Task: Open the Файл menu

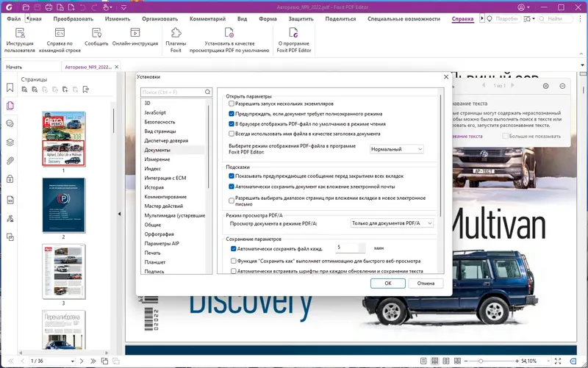Action: pyautogui.click(x=14, y=19)
